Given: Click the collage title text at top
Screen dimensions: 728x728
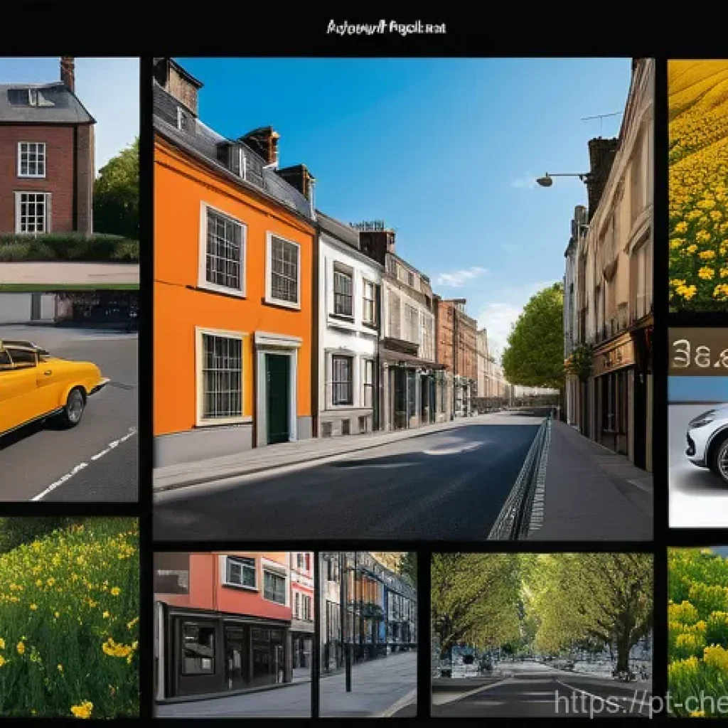Looking at the screenshot, I should click(386, 28).
